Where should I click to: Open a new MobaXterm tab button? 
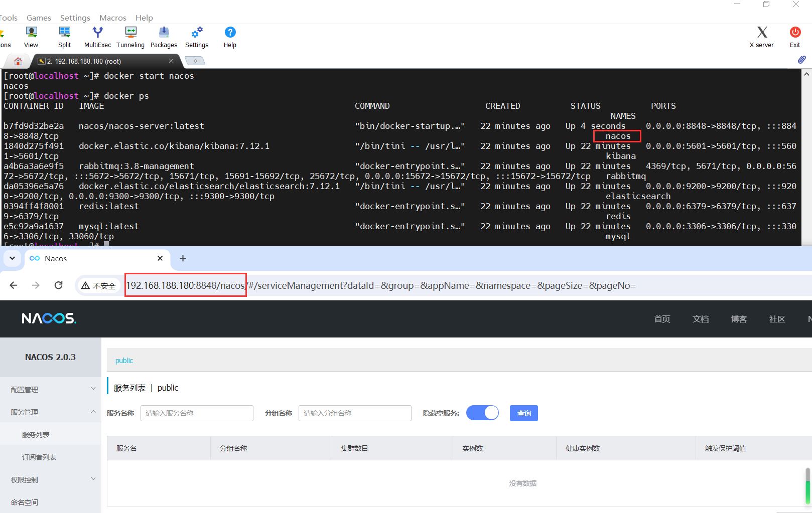pos(195,61)
